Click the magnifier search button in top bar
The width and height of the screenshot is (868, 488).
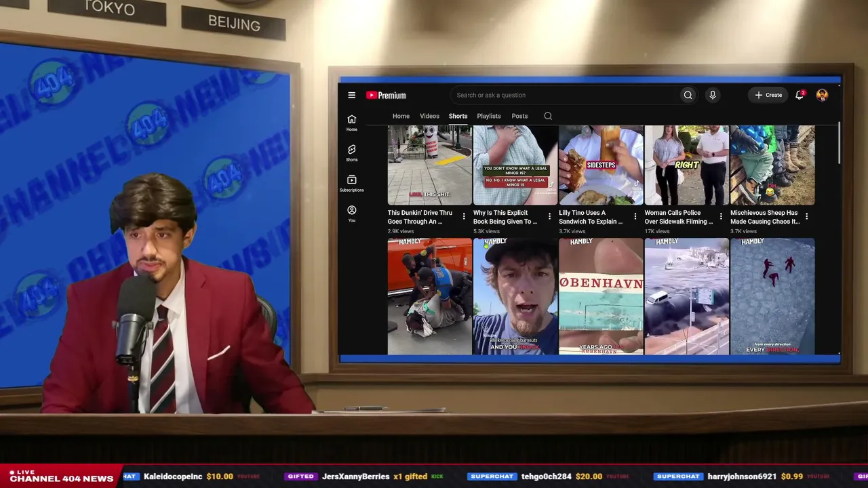[688, 96]
